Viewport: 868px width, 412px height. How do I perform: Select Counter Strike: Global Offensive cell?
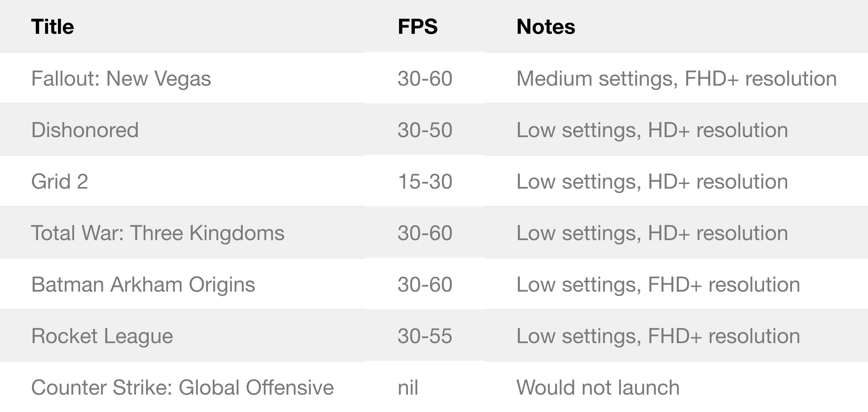[182, 387]
